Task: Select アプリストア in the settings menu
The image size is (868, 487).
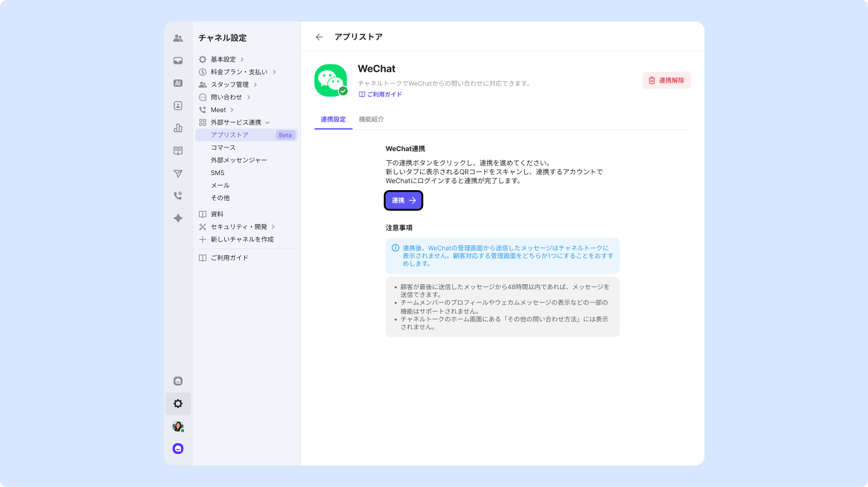Action: 246,135
